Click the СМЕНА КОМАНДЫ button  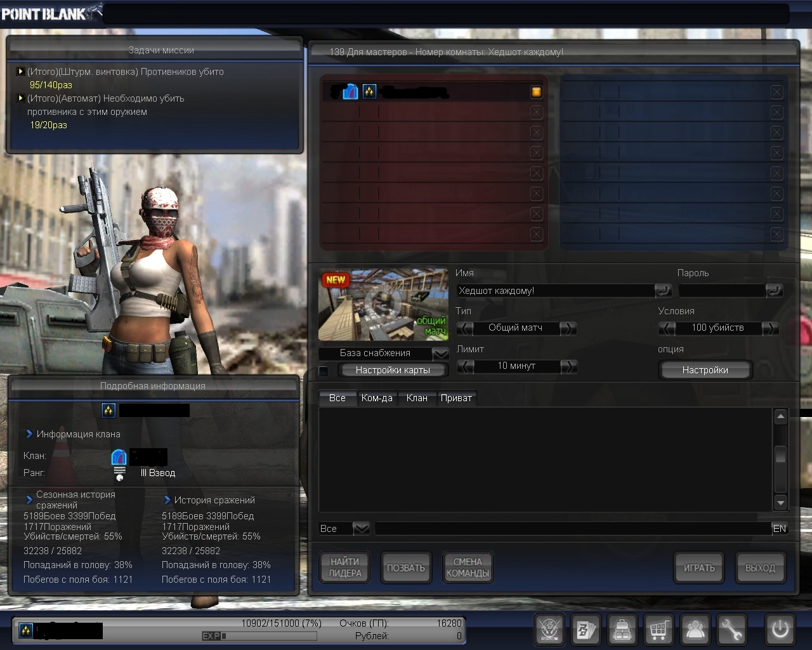pyautogui.click(x=468, y=567)
